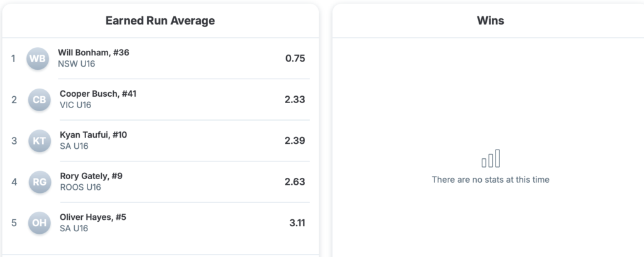Click the OH avatar for Oliver Hayes
Screen dimensions: 644x257
(39, 223)
